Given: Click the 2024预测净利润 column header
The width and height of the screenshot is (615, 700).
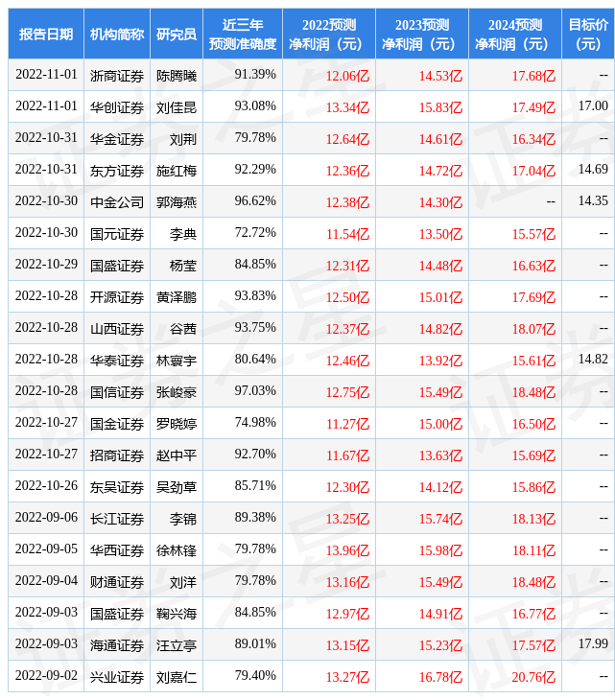Looking at the screenshot, I should click(x=515, y=35).
